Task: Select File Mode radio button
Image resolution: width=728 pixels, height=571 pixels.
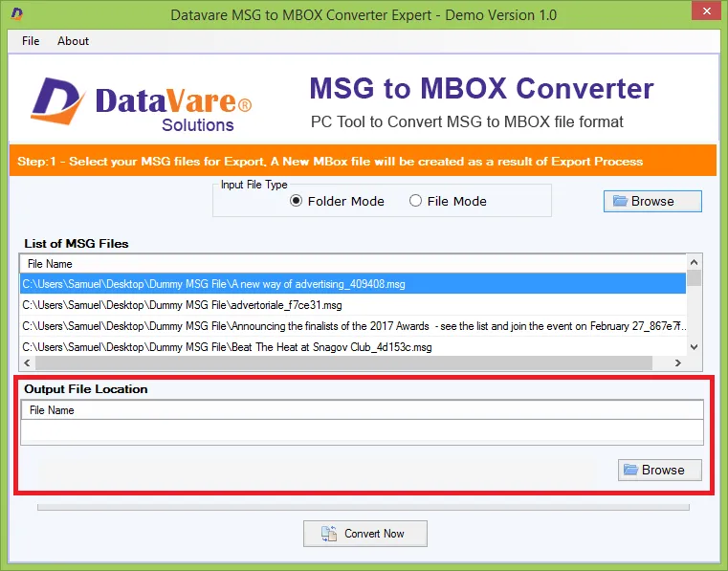Action: (415, 201)
